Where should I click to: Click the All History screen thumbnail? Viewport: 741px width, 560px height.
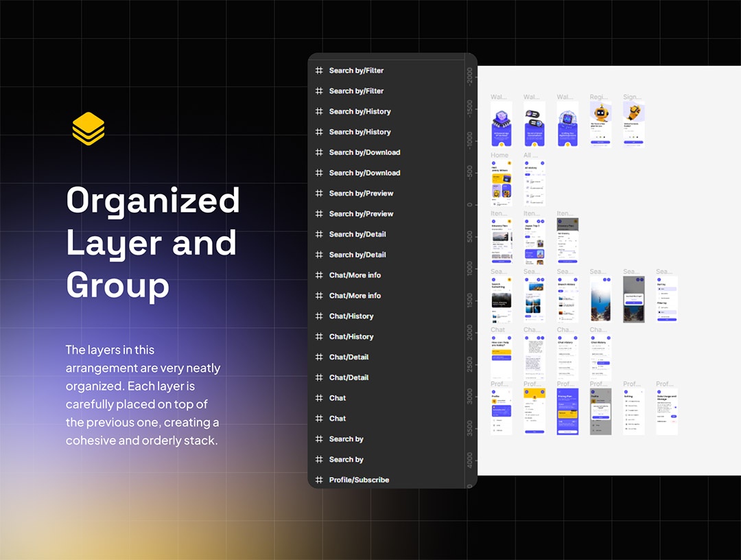click(534, 183)
